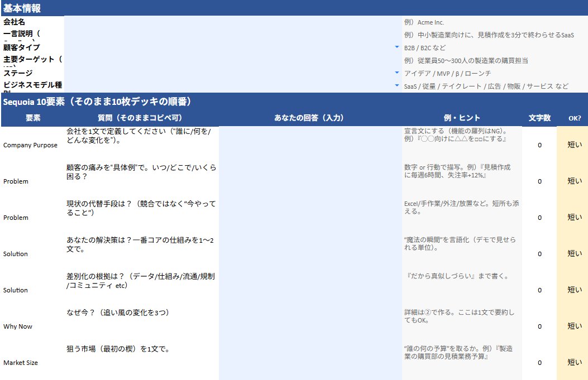Select the 主要ターゲット input cell
Screen dimensions: 588x380
pyautogui.click(x=233, y=60)
